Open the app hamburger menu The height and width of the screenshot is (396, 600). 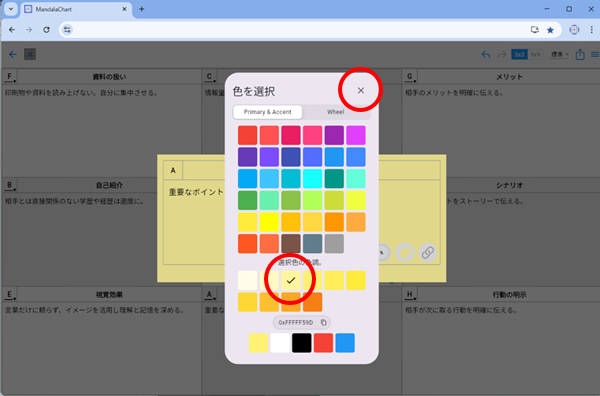595,54
